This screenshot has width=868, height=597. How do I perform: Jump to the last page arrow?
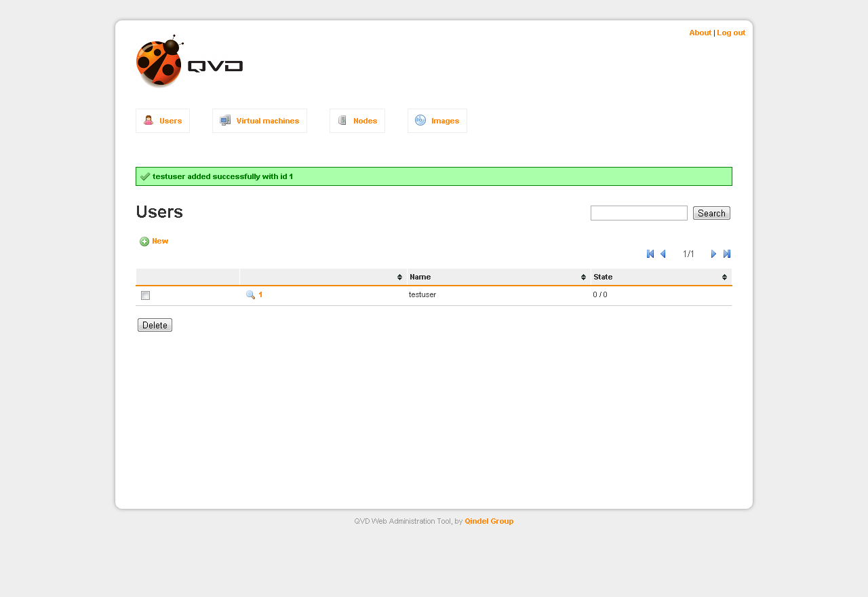pyautogui.click(x=727, y=254)
